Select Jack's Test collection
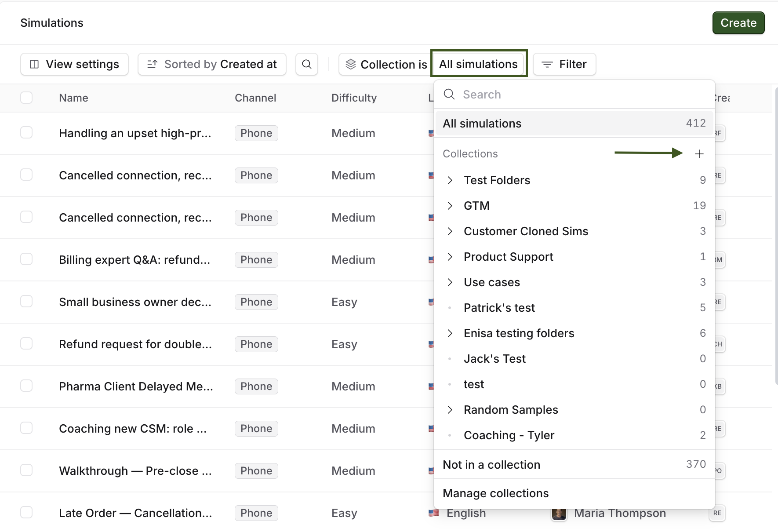 [574, 359]
